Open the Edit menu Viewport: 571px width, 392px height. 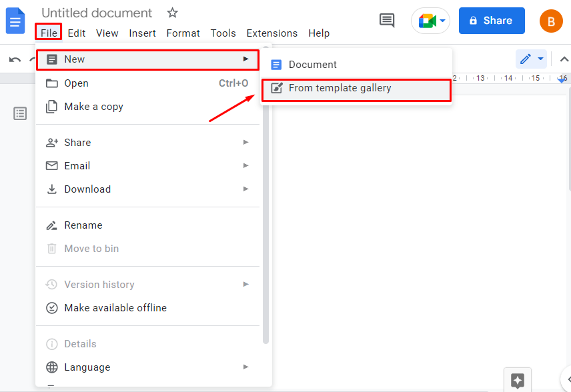coord(77,33)
